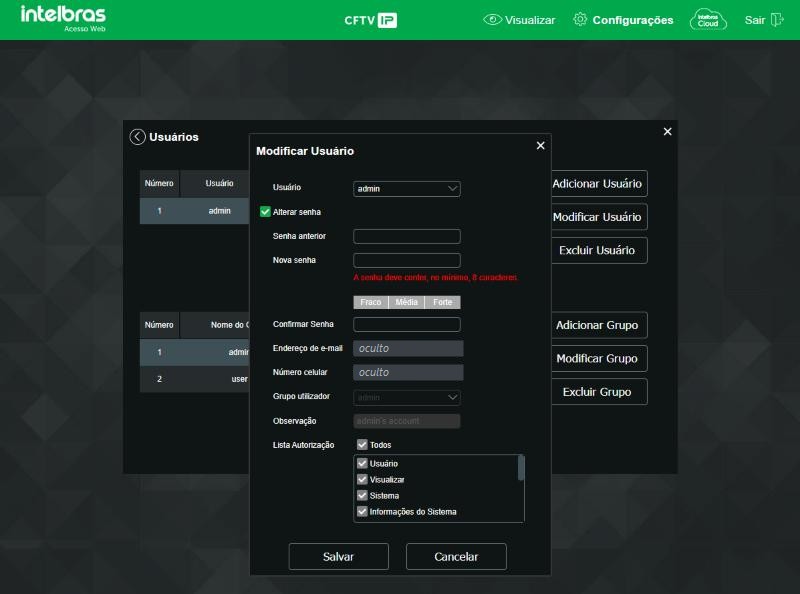The width and height of the screenshot is (800, 594).
Task: Close the Modificar Usuário dialog
Action: click(x=541, y=145)
